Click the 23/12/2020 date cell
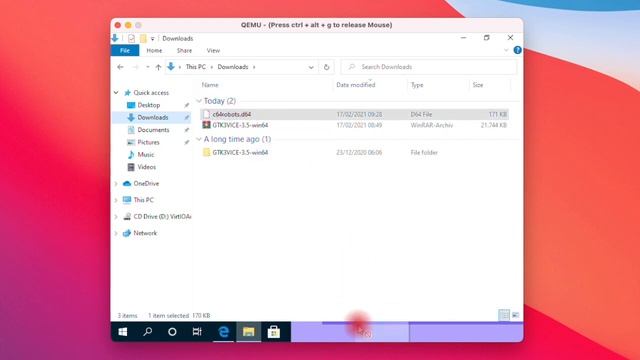 point(359,153)
